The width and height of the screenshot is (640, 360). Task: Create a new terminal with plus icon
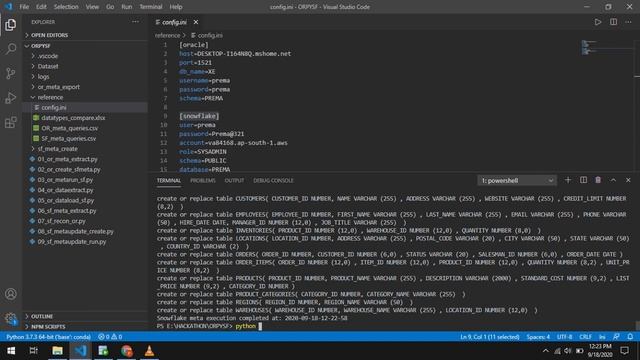[x=568, y=180]
